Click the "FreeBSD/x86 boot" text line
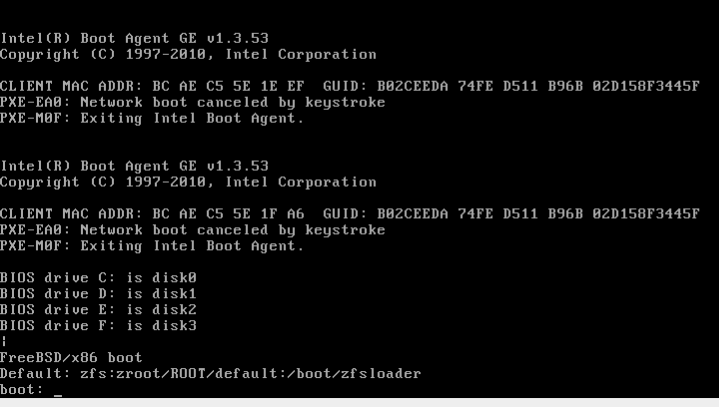Screen dimensions: 719x407 click(71, 357)
